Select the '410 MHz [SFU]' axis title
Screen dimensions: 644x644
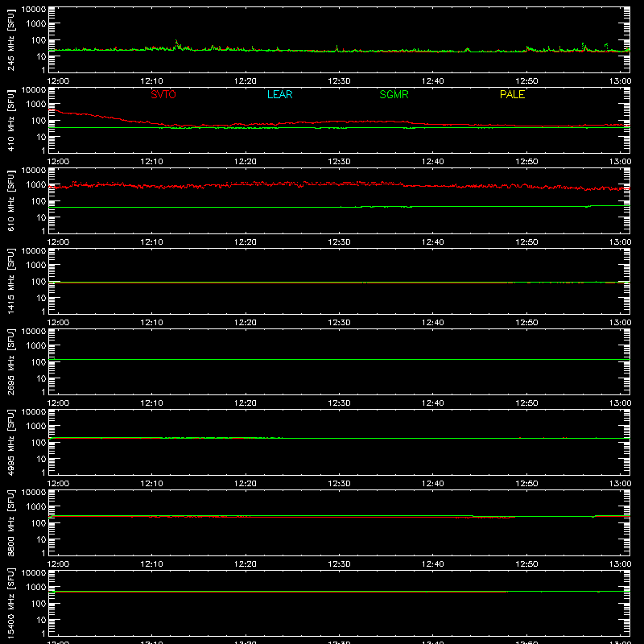(x=11, y=120)
